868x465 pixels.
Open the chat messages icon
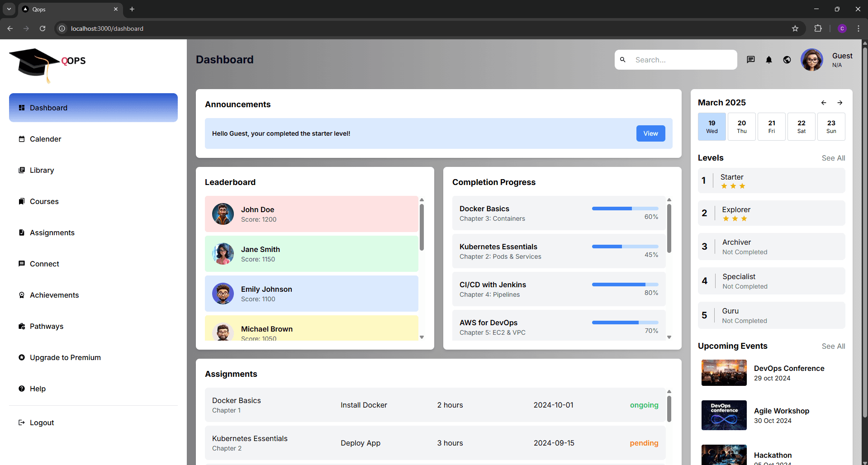(751, 60)
